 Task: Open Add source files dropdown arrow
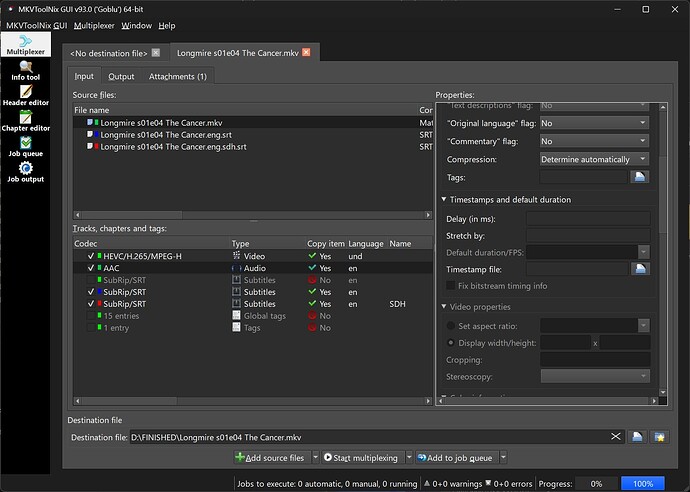(x=316, y=458)
